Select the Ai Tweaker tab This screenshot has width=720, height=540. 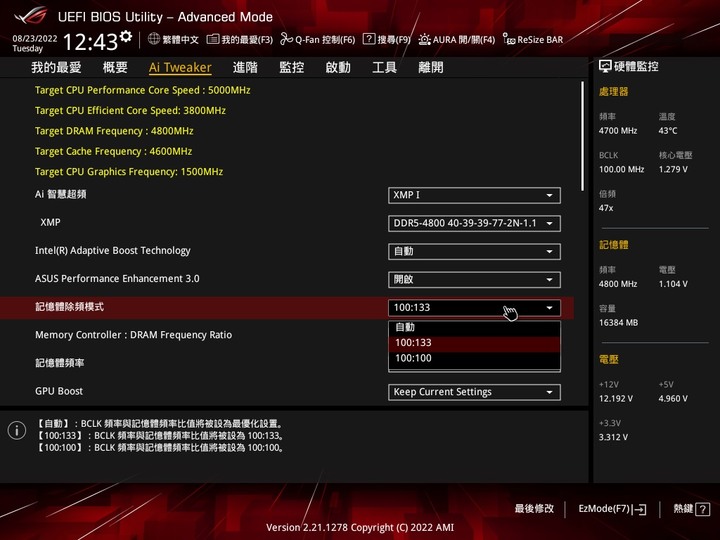point(180,68)
